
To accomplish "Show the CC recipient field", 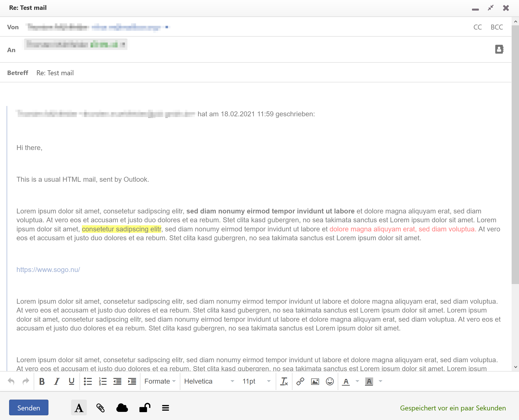I will tap(478, 27).
